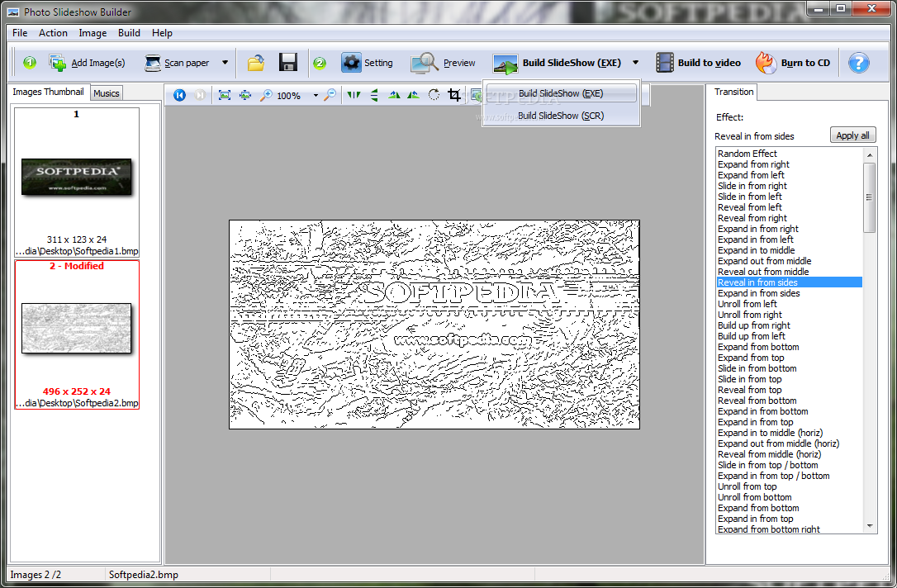Viewport: 897px width, 588px height.
Task: Save project with the floppy disk icon
Action: pos(287,62)
